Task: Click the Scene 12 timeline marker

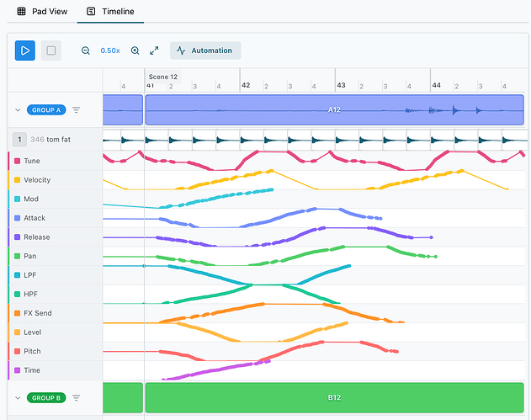Action: coord(162,77)
